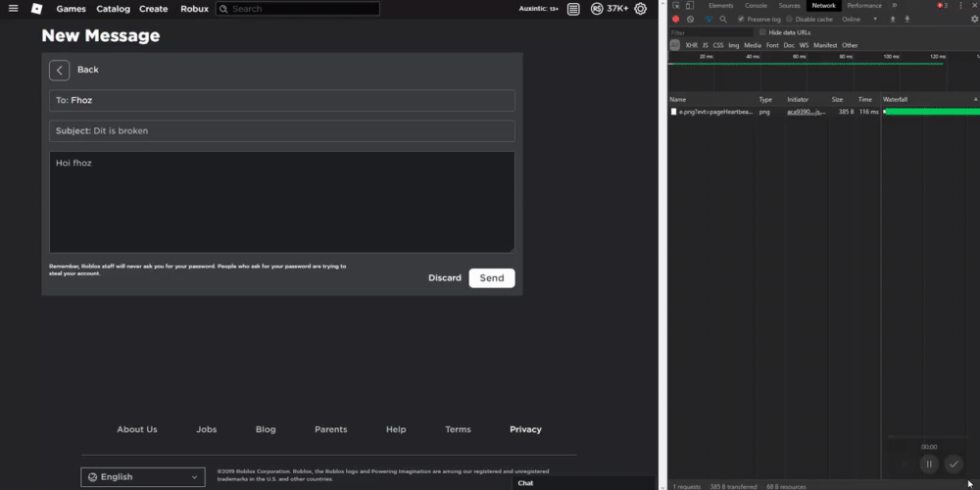Stop recording the network log

click(x=675, y=20)
